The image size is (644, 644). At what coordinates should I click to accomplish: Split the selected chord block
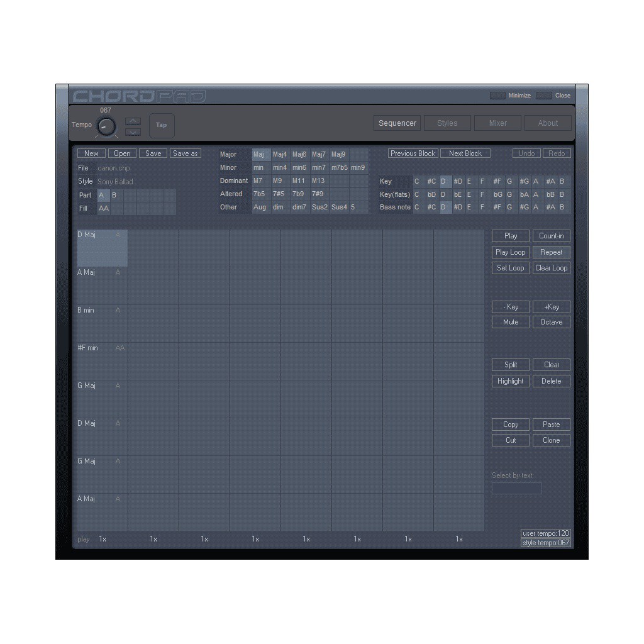pos(511,365)
